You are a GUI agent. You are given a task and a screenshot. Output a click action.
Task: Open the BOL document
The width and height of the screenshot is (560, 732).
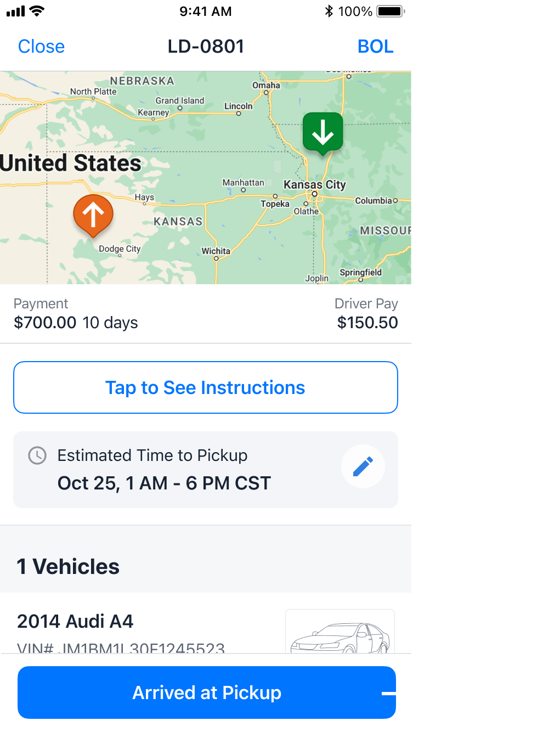click(x=376, y=47)
